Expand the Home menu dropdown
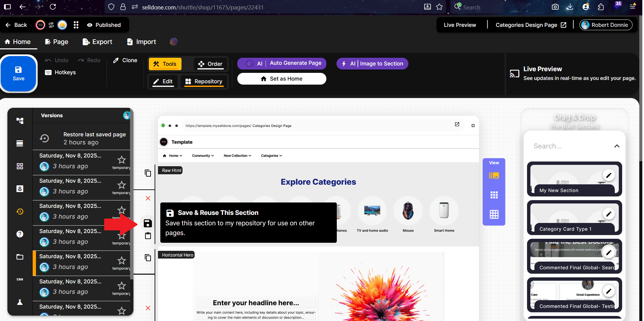This screenshot has height=321, width=644. tap(172, 156)
